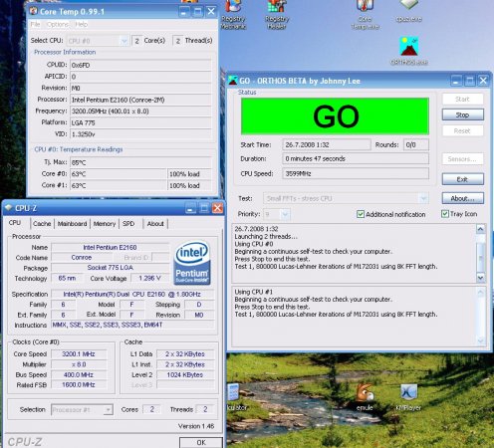494x448 pixels.
Task: Minimize the ORTHOS window
Action: [456, 81]
